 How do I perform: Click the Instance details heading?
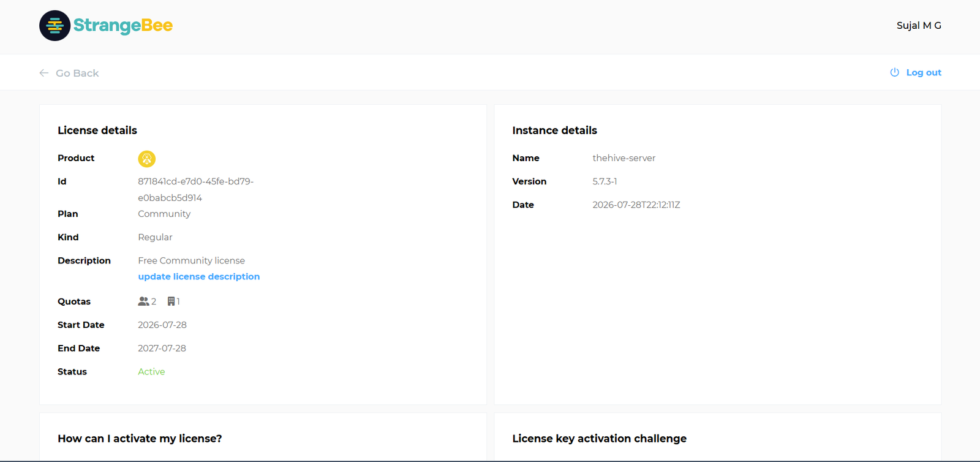click(554, 131)
